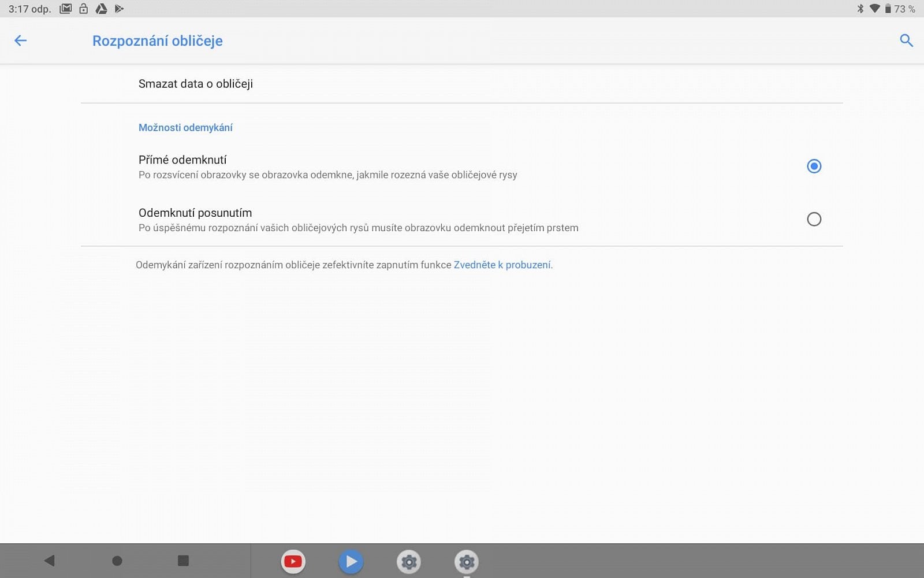The image size is (924, 578).
Task: Open second active settings gear in taskbar
Action: [467, 561]
